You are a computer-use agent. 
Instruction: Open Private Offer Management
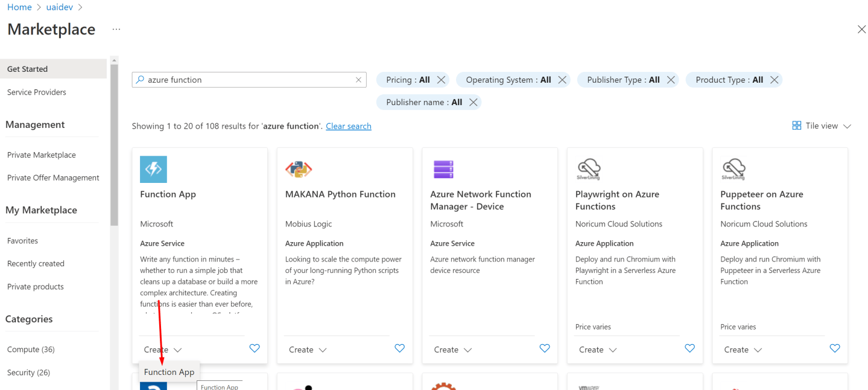click(53, 178)
